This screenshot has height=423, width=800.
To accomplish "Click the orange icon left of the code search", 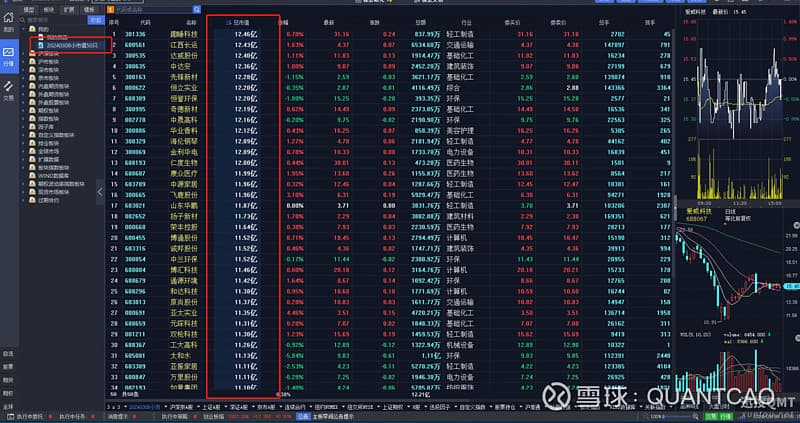I will [111, 9].
